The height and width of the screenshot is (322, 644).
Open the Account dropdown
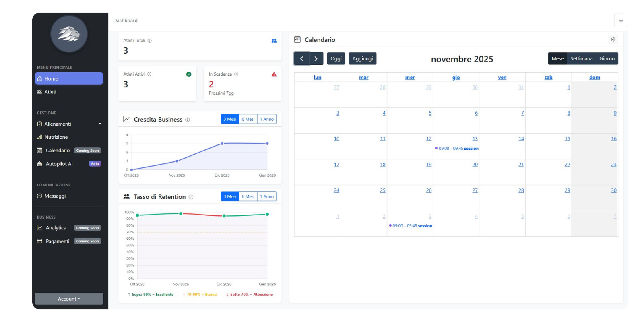tap(69, 299)
